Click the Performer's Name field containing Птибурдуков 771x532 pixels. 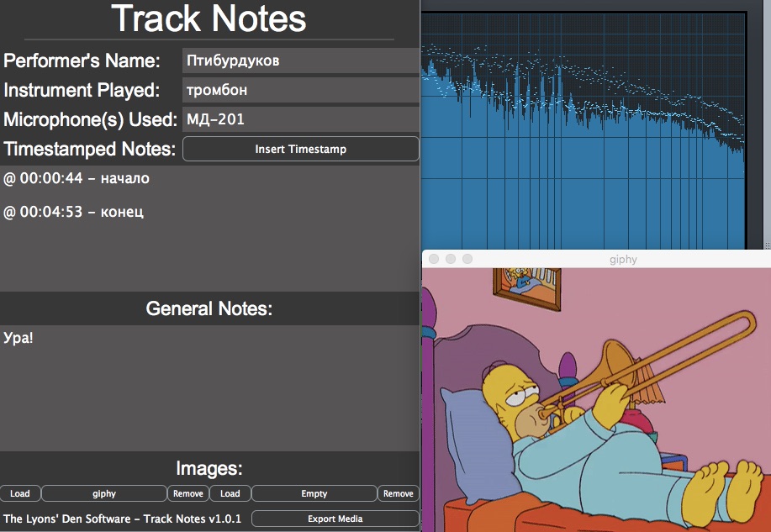(x=301, y=61)
